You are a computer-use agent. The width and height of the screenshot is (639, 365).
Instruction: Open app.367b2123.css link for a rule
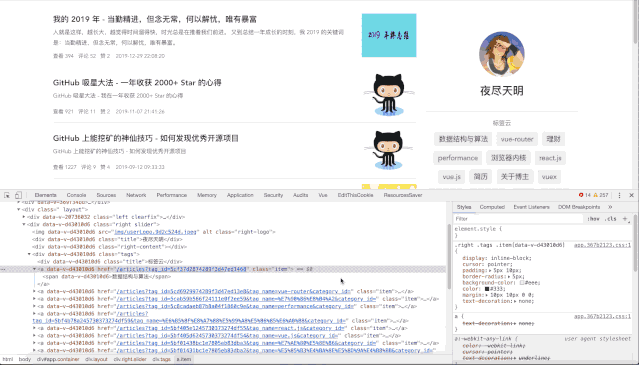click(x=602, y=316)
